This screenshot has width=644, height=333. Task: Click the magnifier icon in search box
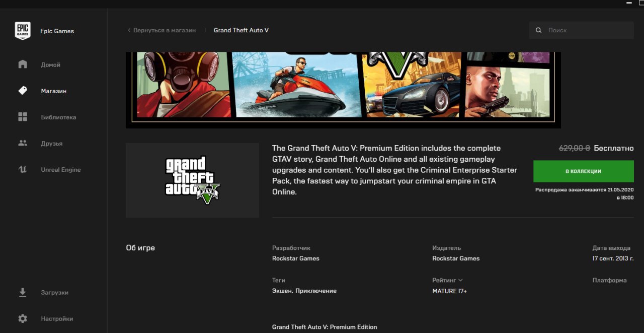coord(539,30)
